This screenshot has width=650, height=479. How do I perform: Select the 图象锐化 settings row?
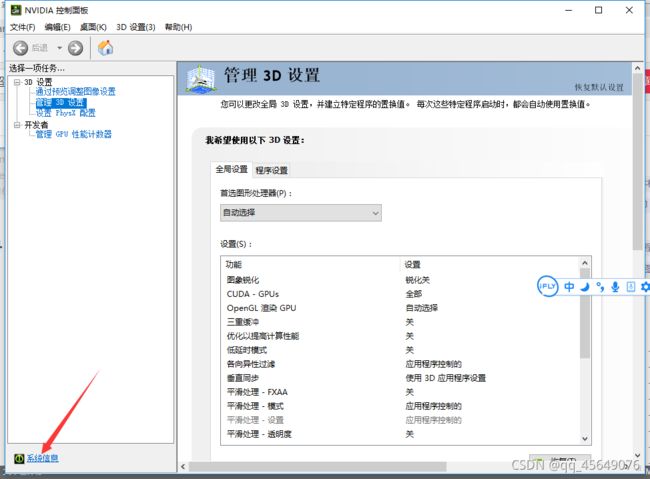click(x=400, y=280)
